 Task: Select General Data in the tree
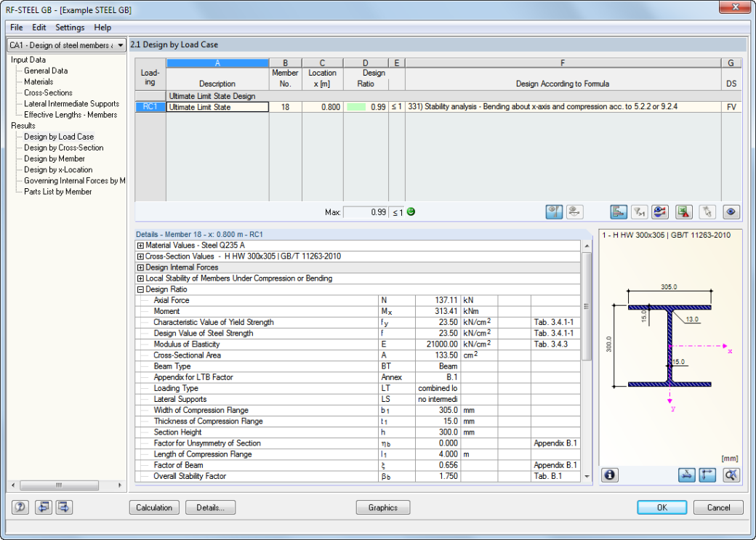[46, 71]
